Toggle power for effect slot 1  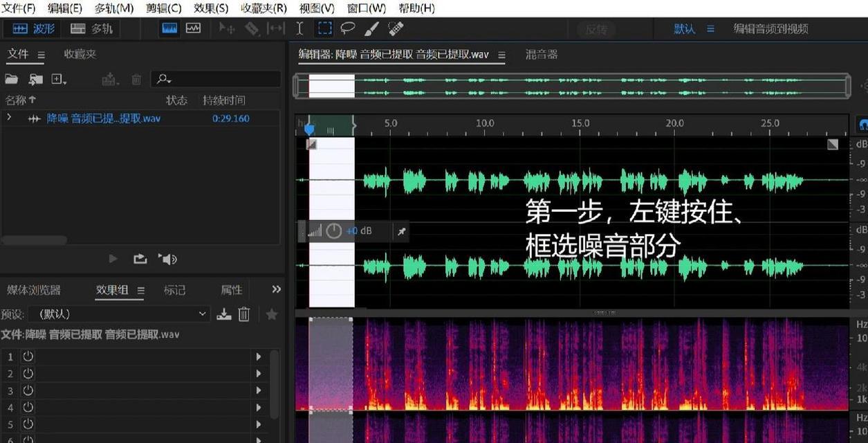(x=28, y=356)
